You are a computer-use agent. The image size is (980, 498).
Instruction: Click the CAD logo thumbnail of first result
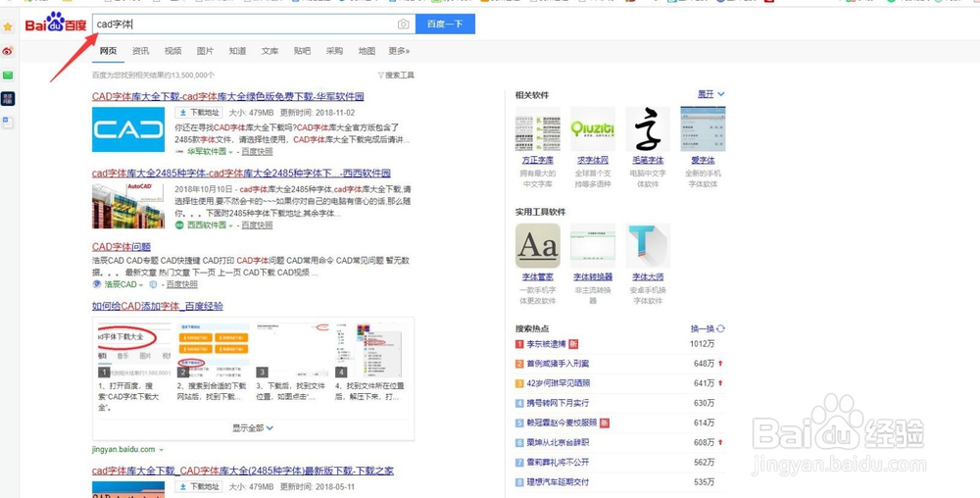click(128, 129)
